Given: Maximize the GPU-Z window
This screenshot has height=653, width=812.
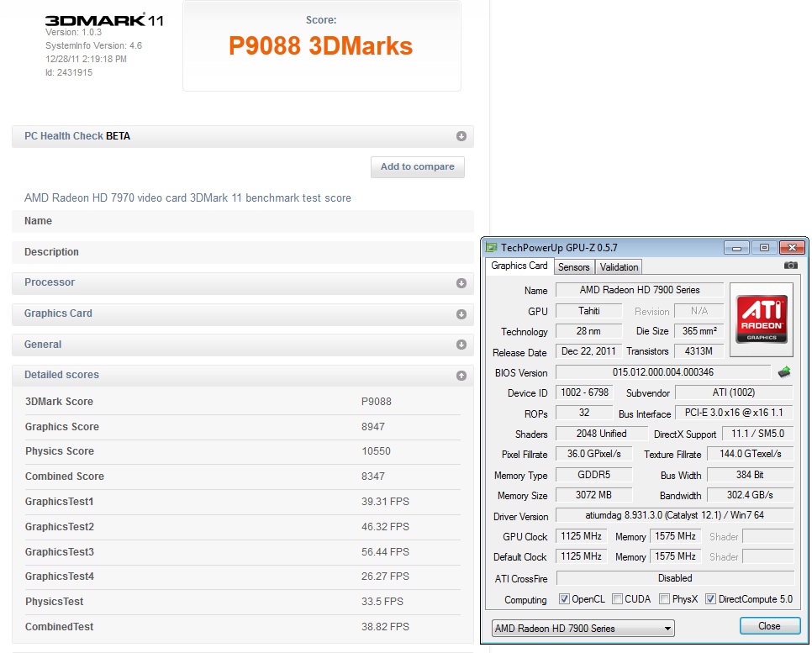Looking at the screenshot, I should [x=764, y=248].
